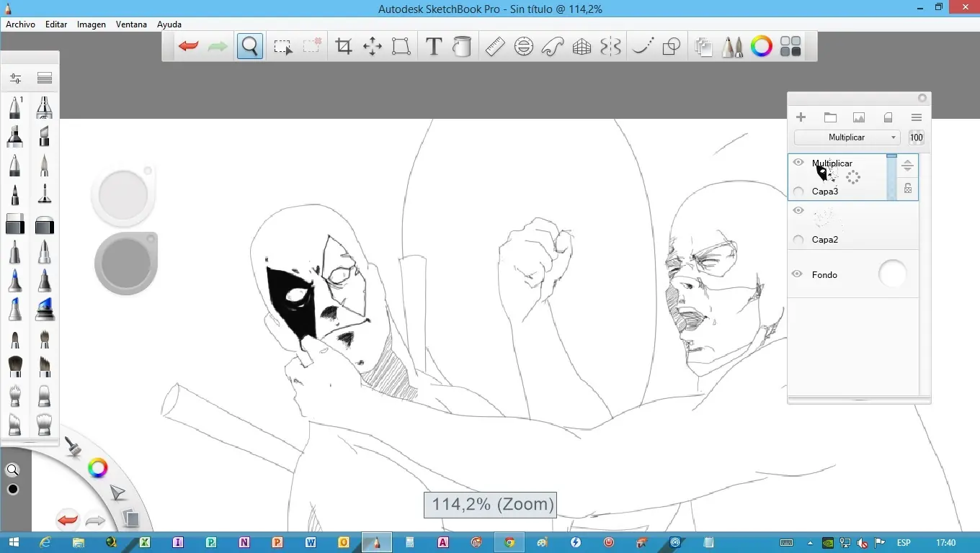The image size is (980, 553).
Task: Select the Text tool
Action: (433, 47)
